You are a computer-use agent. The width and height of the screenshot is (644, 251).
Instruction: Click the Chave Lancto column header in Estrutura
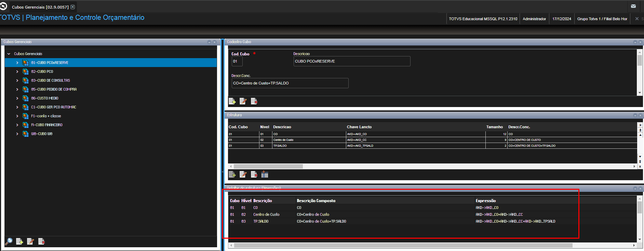pyautogui.click(x=359, y=127)
